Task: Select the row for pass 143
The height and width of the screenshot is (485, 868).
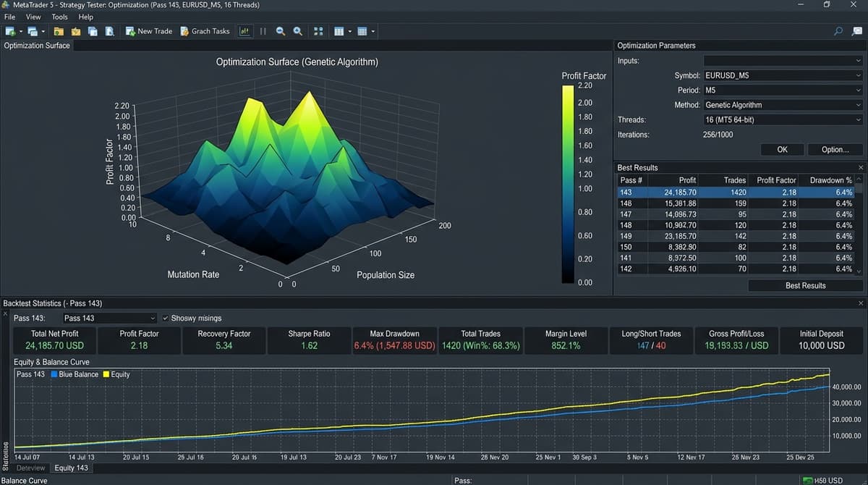Action: point(736,193)
